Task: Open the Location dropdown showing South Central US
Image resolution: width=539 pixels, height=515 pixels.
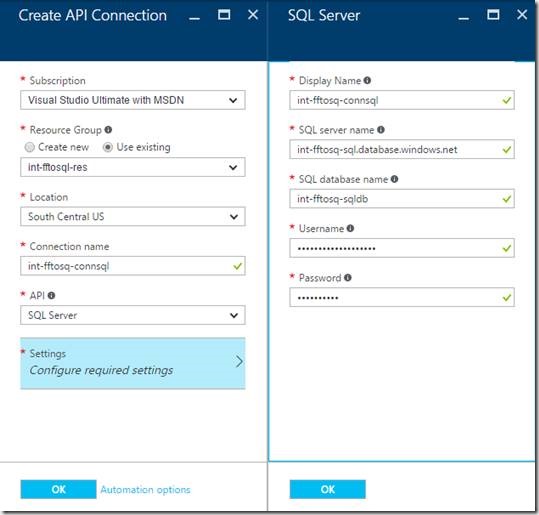Action: coord(133,217)
